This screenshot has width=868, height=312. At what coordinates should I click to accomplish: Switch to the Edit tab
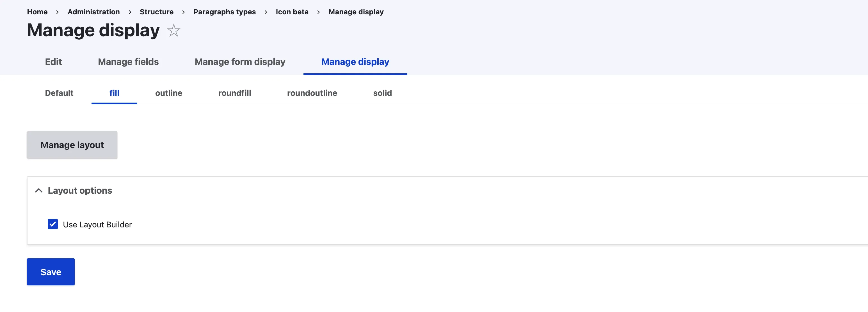point(53,62)
